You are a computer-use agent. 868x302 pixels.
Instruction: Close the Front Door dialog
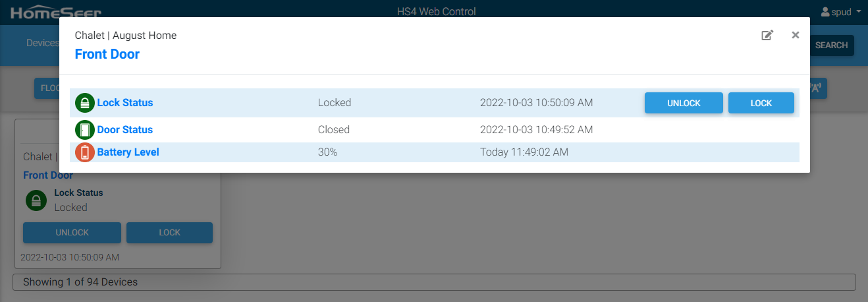click(x=795, y=36)
